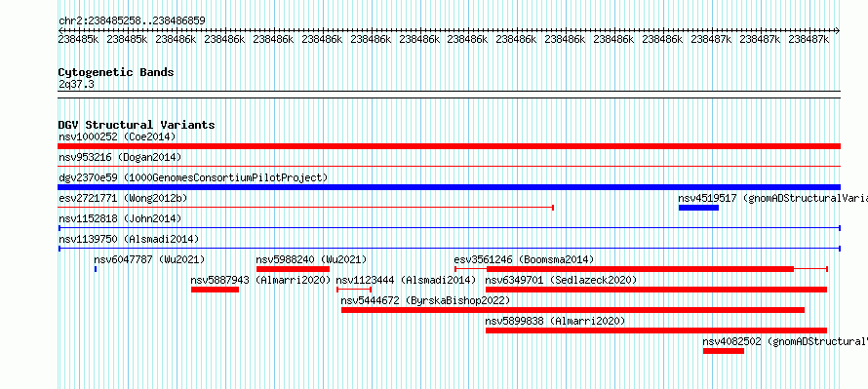Open the nsv6047787 (Wu2021) label
Screen dimensions: 868x389
pos(149,259)
